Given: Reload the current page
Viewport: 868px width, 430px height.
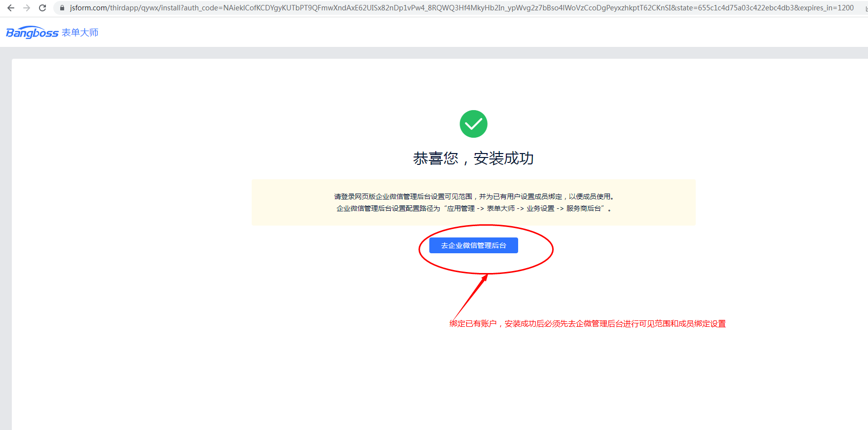Looking at the screenshot, I should [42, 8].
